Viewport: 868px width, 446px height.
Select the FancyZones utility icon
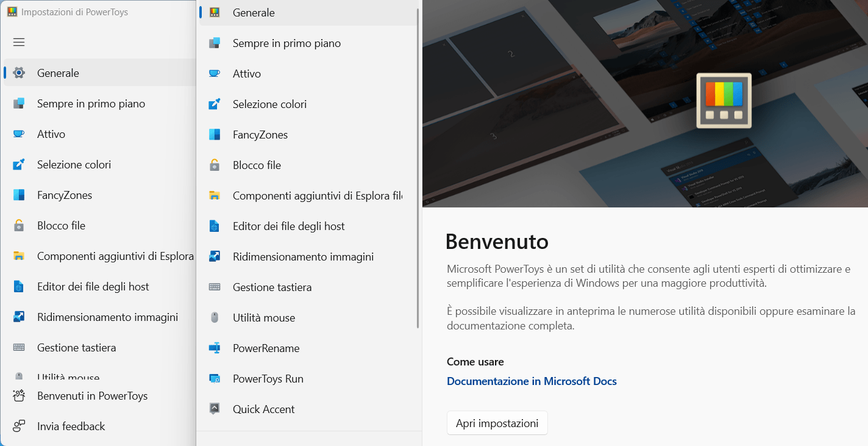(x=215, y=134)
